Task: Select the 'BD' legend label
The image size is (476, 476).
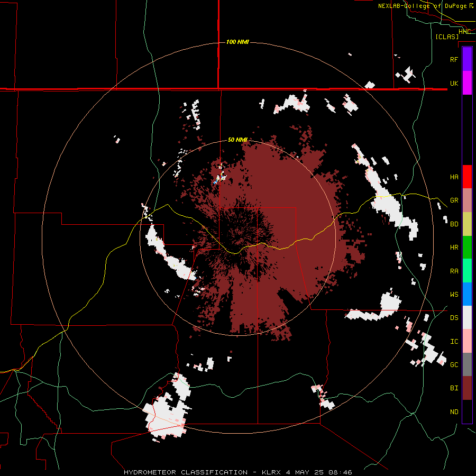Action: (x=454, y=224)
